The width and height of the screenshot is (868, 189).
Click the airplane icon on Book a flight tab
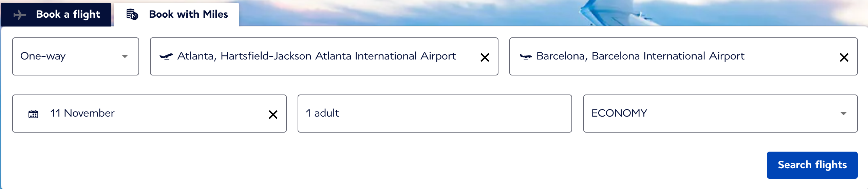(x=20, y=15)
